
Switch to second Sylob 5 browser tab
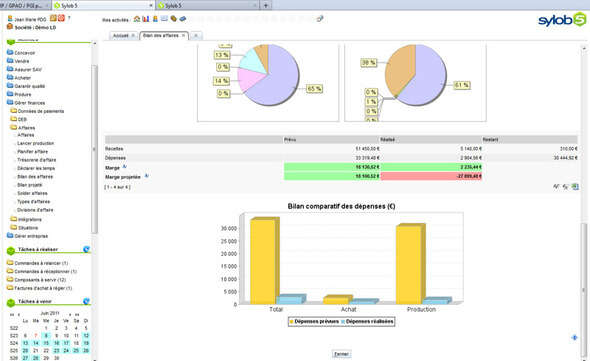tap(208, 5)
